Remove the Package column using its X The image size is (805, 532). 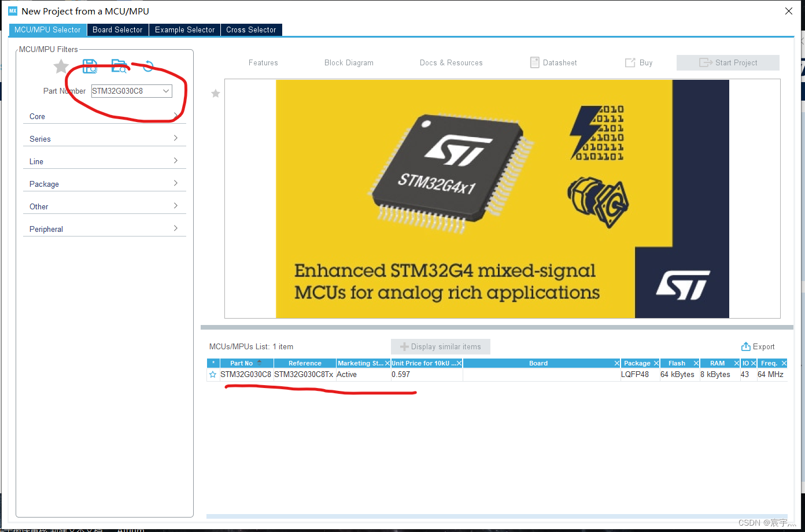[x=656, y=363]
